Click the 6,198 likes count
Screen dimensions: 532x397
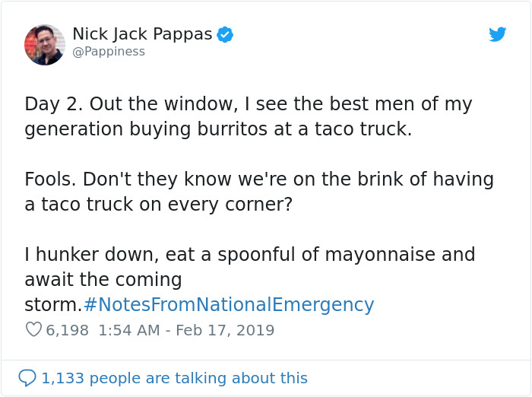[x=67, y=330]
